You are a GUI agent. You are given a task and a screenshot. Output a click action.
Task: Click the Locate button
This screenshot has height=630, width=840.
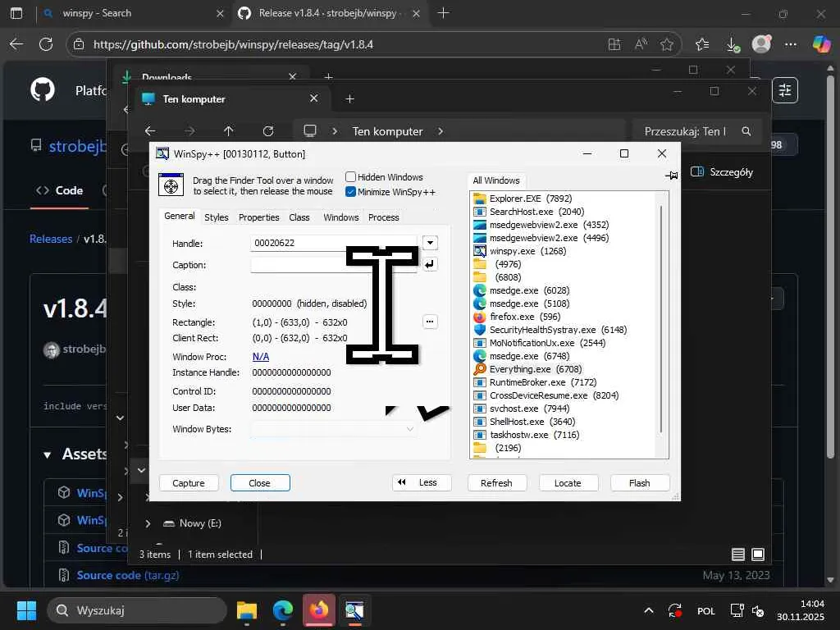pyautogui.click(x=568, y=482)
